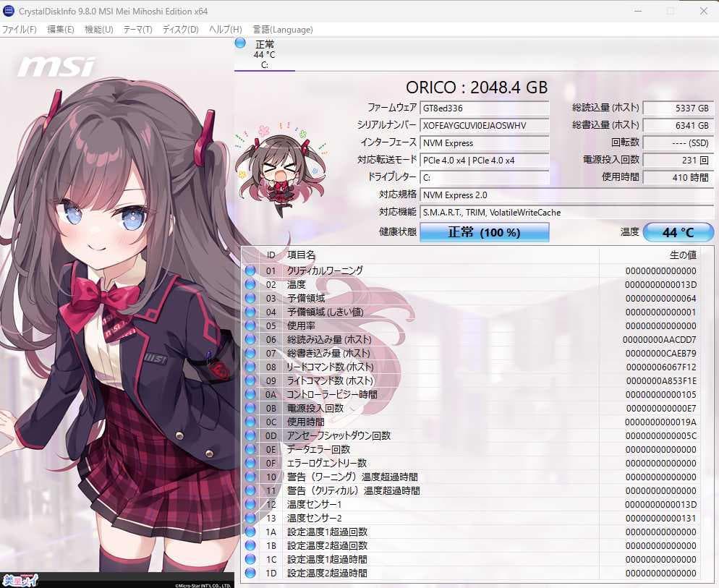Click status orb for 0E データエラー回数
The width and height of the screenshot is (719, 588).
250,449
